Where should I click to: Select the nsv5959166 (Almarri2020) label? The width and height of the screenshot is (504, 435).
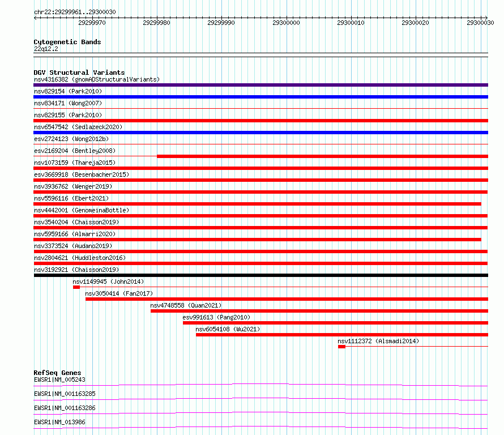(x=75, y=234)
